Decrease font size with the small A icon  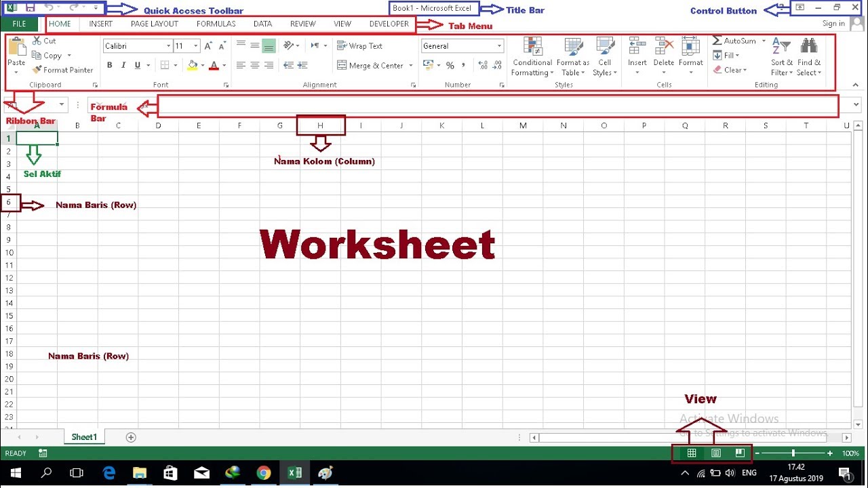coord(222,46)
